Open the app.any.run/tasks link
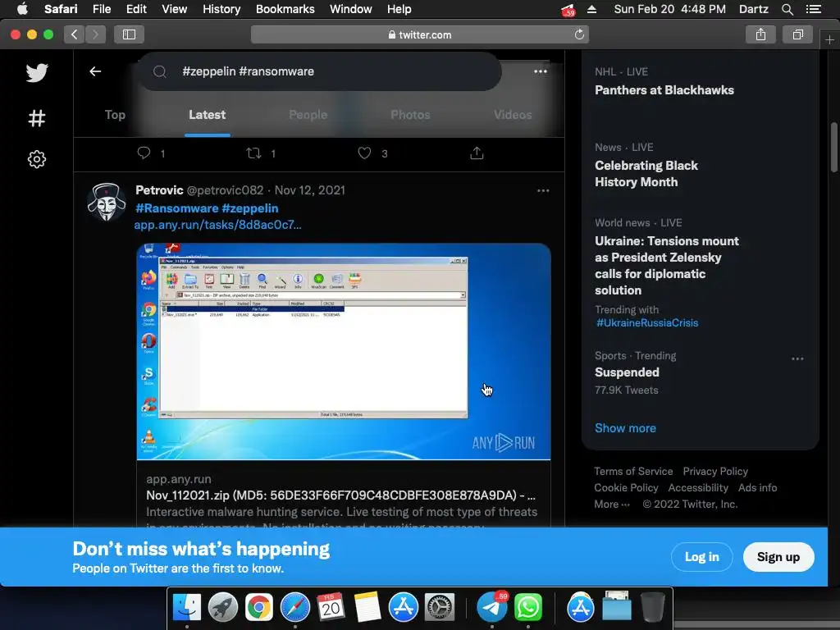Viewport: 840px width, 630px height. click(217, 225)
